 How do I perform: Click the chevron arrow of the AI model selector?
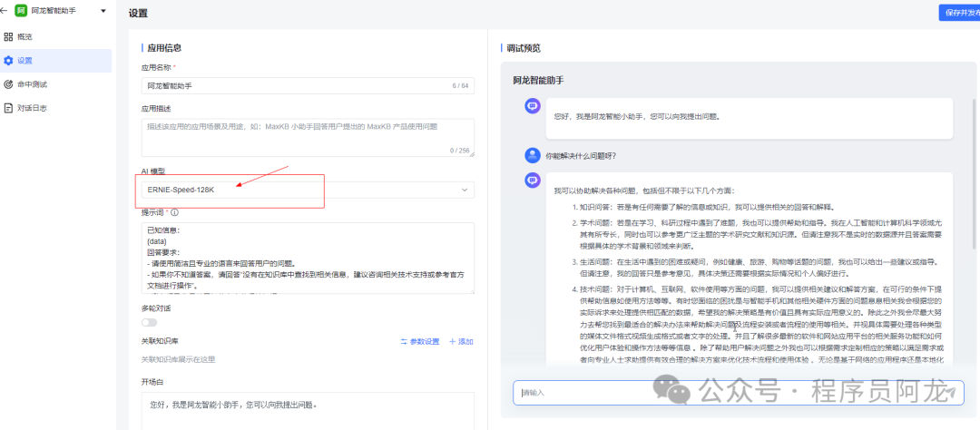[x=465, y=190]
